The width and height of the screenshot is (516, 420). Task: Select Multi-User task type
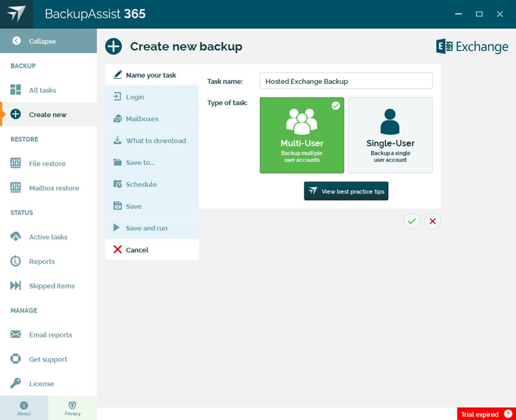(x=302, y=135)
